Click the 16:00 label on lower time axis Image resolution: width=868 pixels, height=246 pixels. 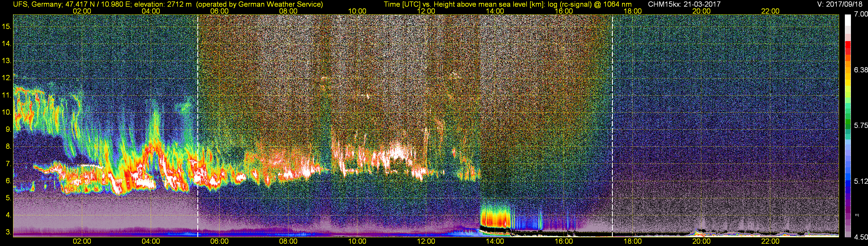pyautogui.click(x=564, y=241)
